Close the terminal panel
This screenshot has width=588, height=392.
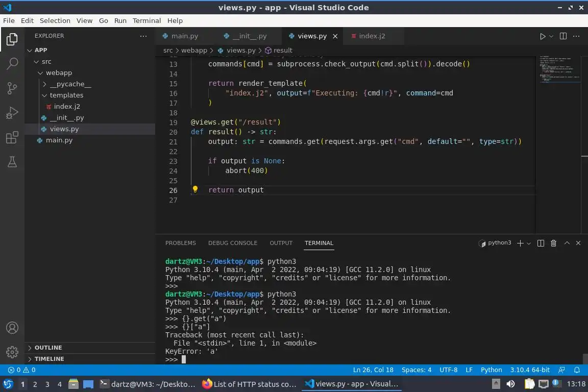(578, 243)
